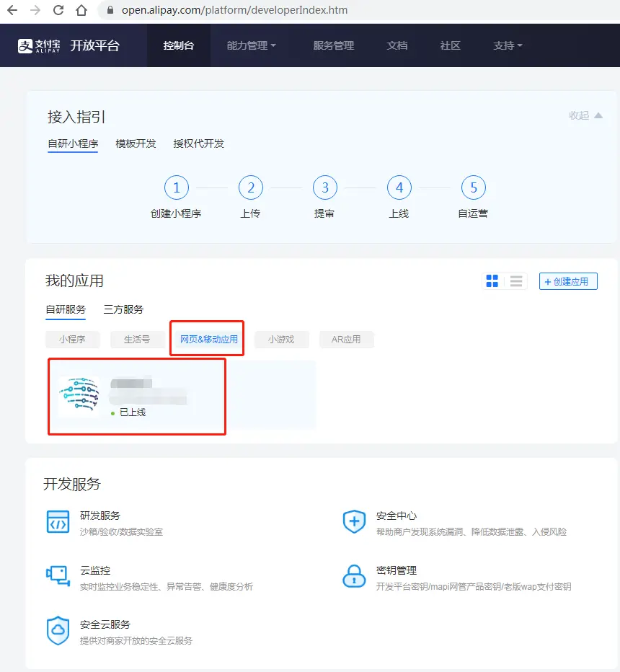Expand the 支持 dropdown menu
This screenshot has height=672, width=620.
click(x=508, y=45)
